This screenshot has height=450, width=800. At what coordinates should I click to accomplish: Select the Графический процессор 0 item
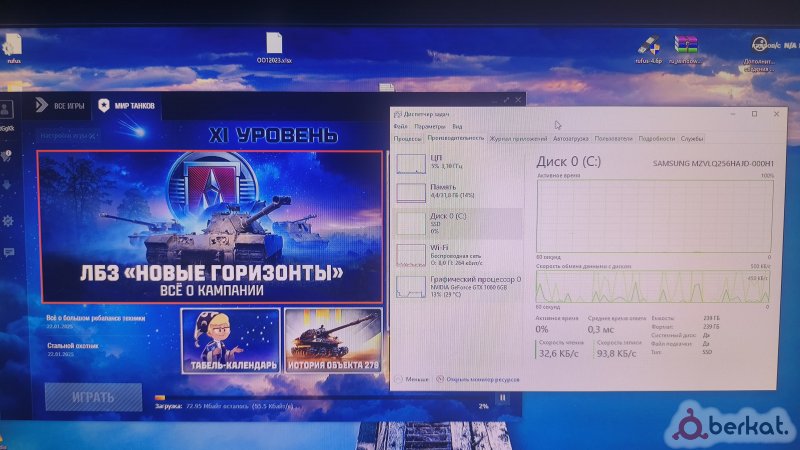click(458, 286)
